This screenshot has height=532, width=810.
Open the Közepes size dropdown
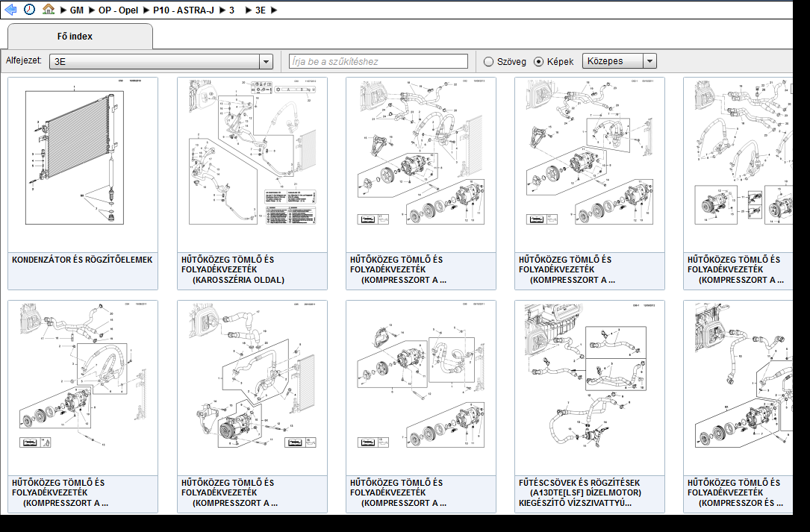pyautogui.click(x=619, y=61)
